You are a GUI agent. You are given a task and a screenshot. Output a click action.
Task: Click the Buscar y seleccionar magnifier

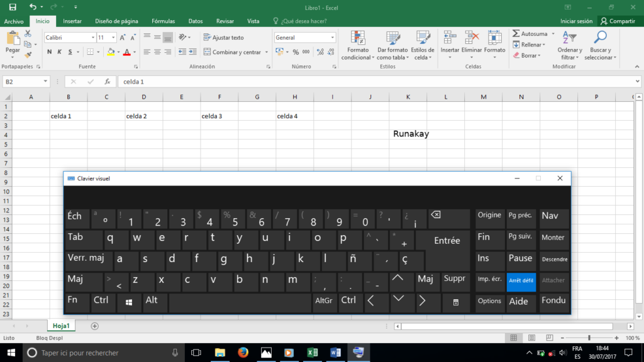(x=601, y=38)
